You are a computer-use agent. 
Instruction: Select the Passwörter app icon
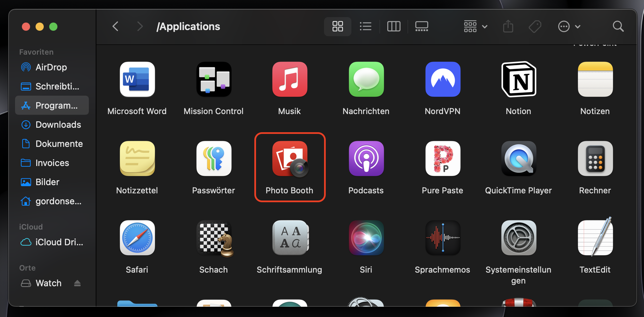214,158
